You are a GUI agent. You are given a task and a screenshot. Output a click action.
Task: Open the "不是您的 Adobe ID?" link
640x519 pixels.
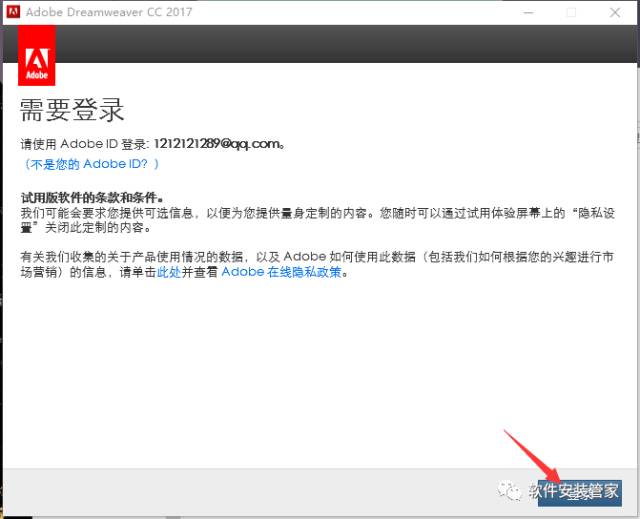coord(92,163)
